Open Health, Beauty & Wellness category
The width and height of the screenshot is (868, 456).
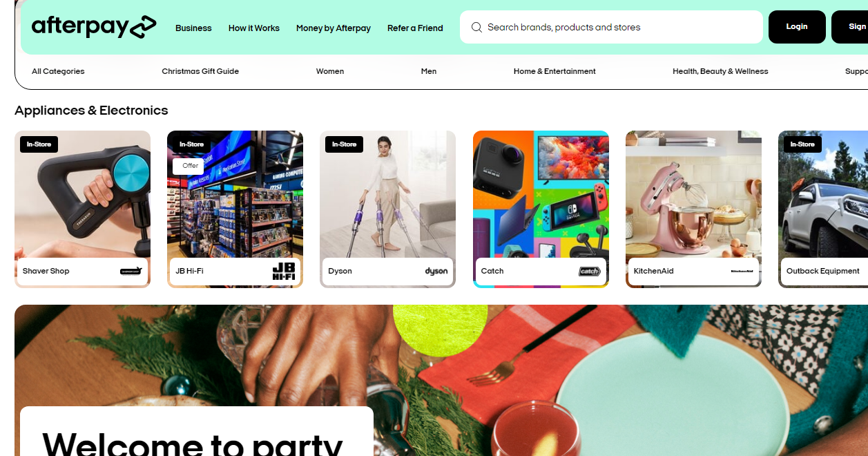tap(720, 71)
